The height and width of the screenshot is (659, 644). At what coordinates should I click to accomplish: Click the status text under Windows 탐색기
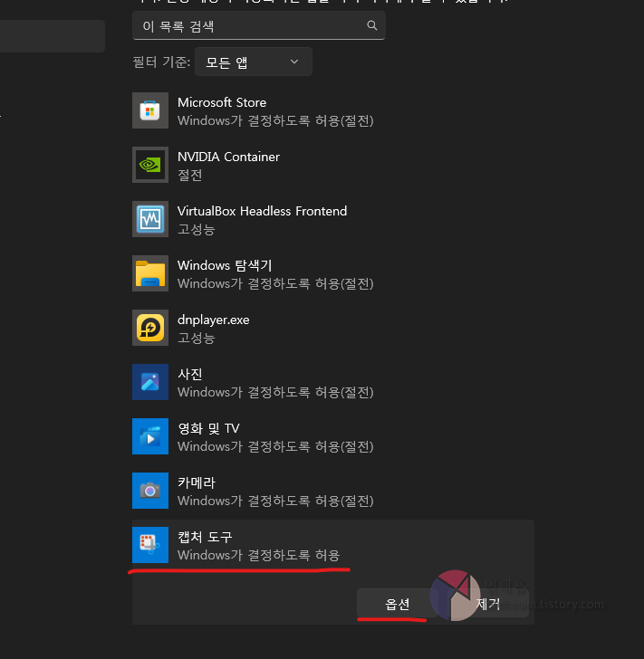pos(275,283)
